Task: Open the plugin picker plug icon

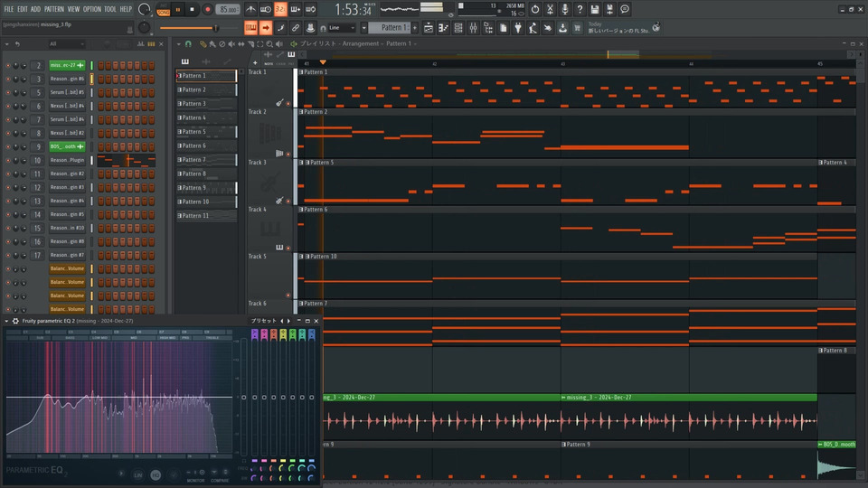Action: coord(518,28)
